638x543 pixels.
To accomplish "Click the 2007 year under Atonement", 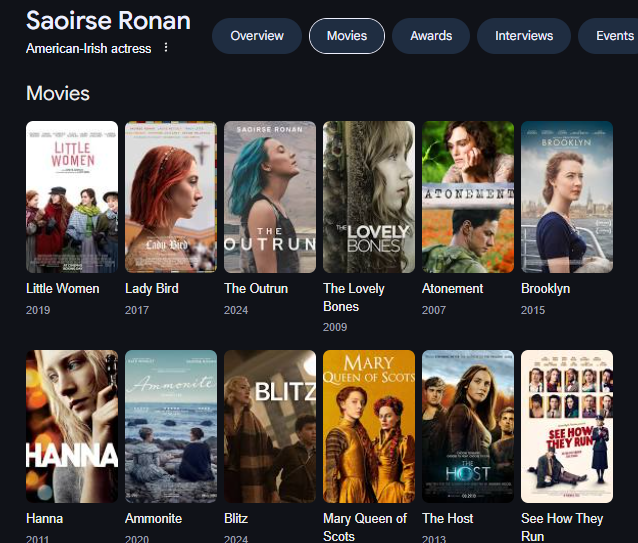I will coord(434,310).
